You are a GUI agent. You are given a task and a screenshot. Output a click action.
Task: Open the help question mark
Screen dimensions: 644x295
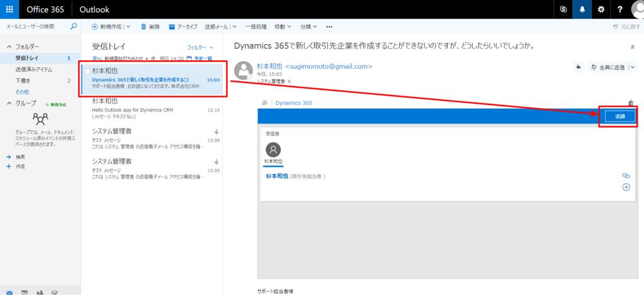pyautogui.click(x=619, y=9)
